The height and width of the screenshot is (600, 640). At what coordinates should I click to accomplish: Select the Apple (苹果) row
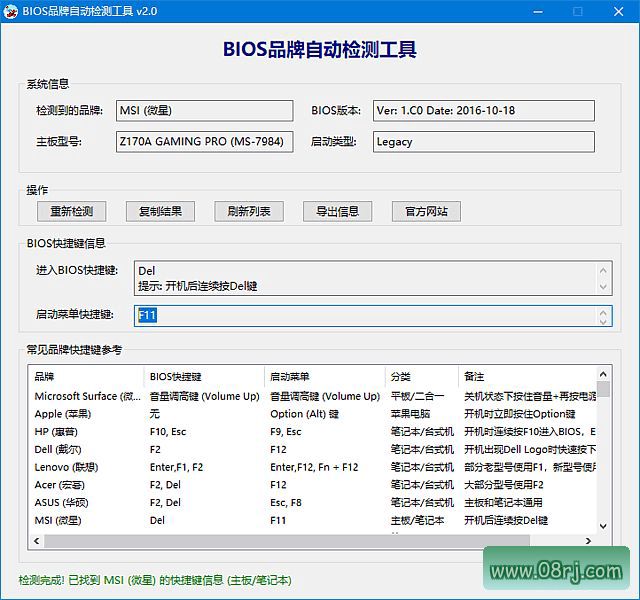point(312,414)
